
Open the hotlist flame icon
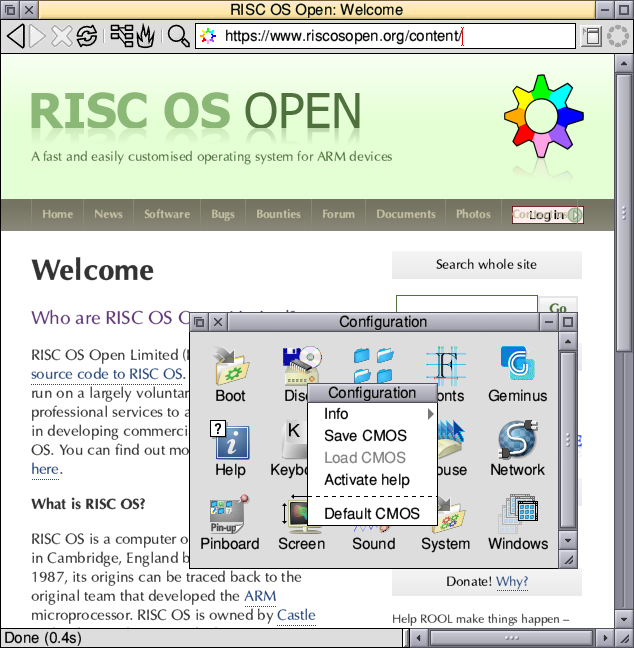click(x=145, y=36)
